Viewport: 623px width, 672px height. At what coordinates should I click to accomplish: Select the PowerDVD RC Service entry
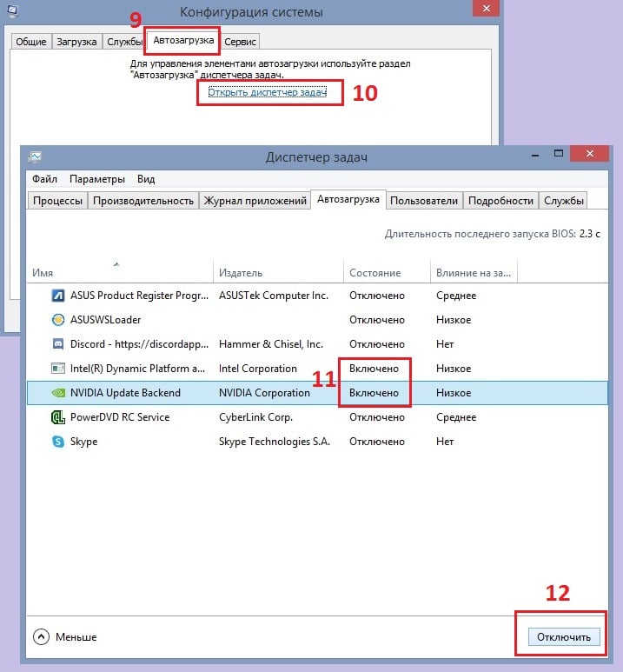(120, 417)
